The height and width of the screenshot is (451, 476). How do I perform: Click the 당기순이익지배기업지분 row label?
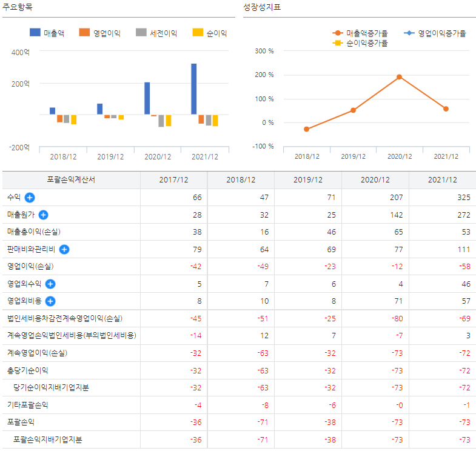51,387
